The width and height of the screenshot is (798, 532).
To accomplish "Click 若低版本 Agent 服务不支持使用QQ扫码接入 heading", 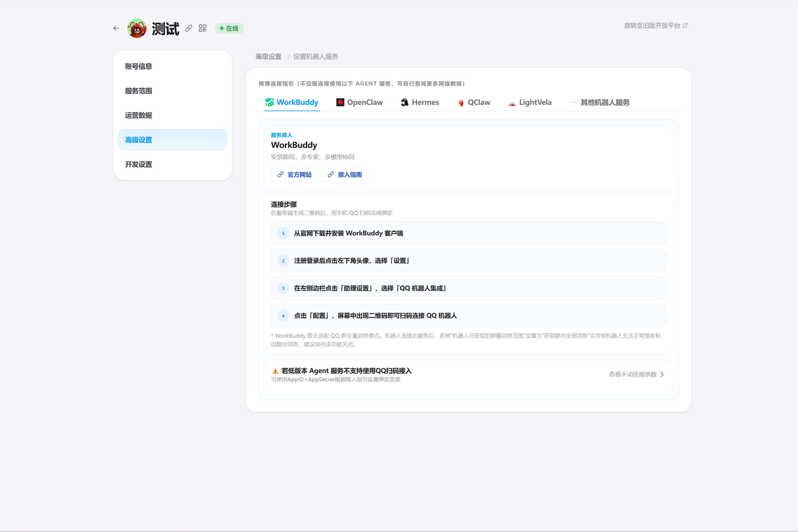I will coord(346,371).
